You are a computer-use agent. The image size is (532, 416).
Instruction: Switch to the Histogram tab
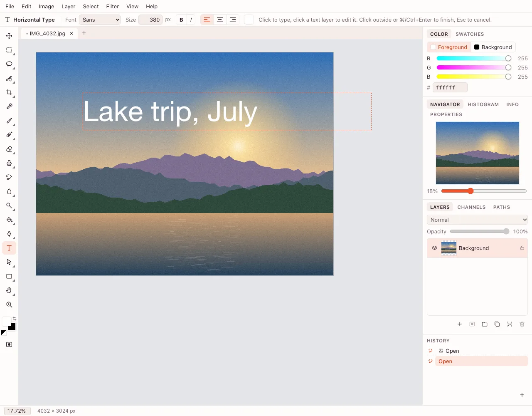483,104
